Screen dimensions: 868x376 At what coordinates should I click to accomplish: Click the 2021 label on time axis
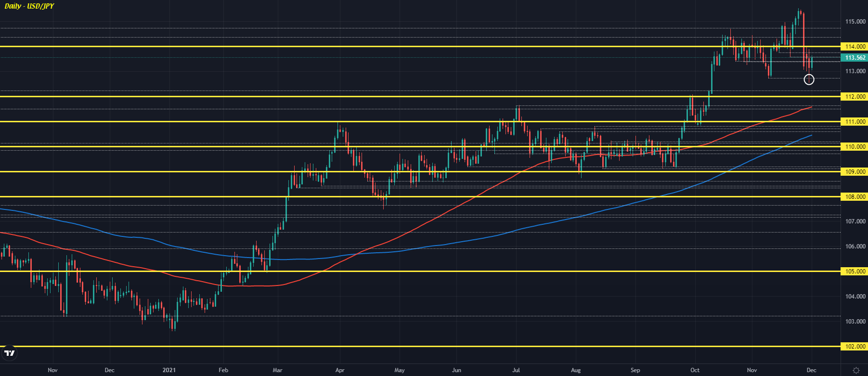(x=169, y=370)
